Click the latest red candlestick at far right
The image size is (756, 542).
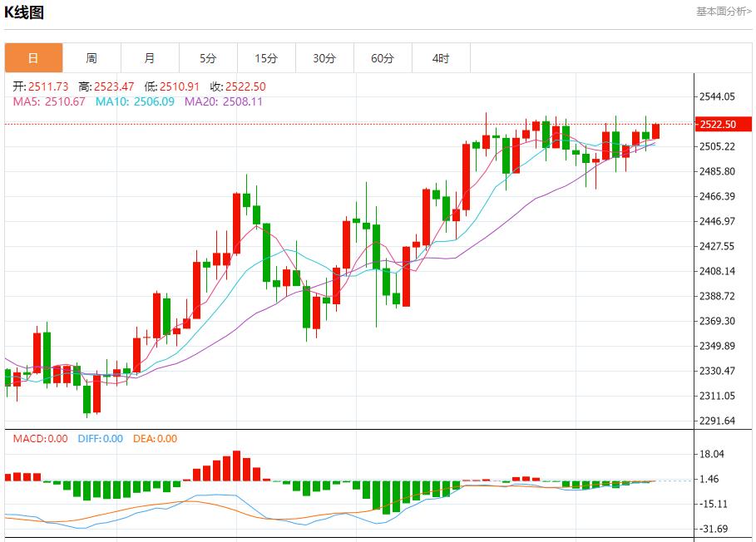pyautogui.click(x=655, y=131)
